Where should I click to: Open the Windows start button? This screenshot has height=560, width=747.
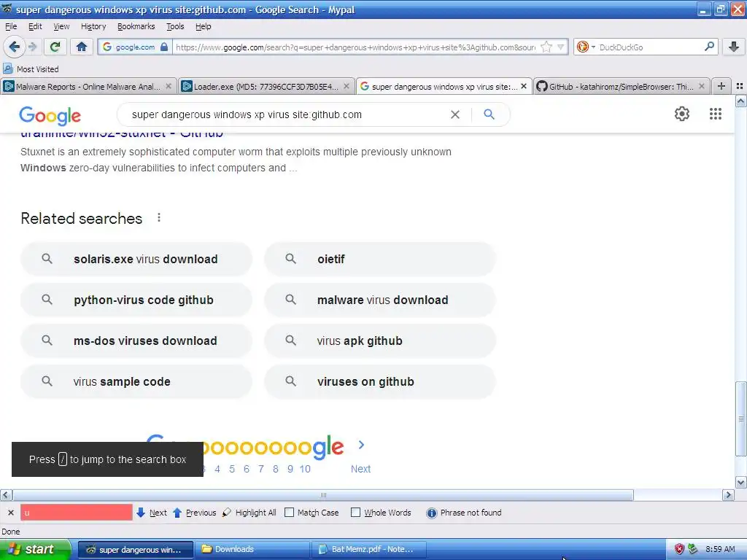[x=34, y=549]
